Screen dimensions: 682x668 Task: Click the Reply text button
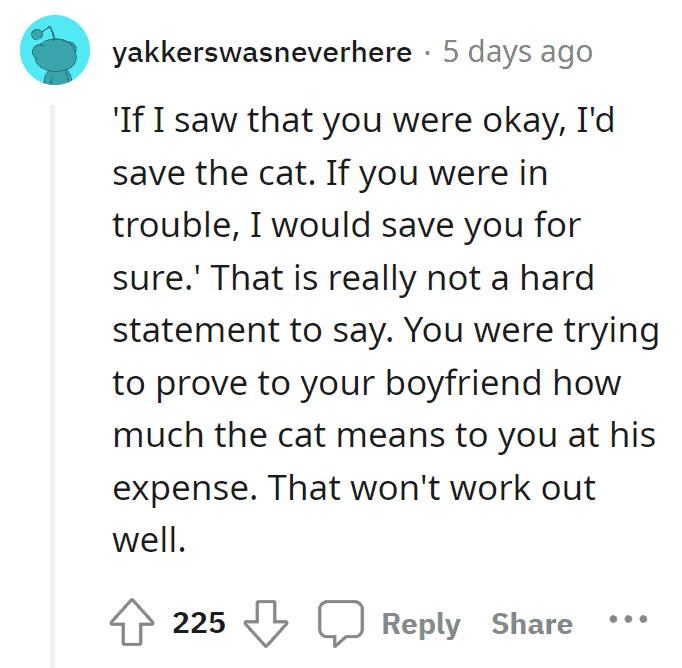point(421,624)
